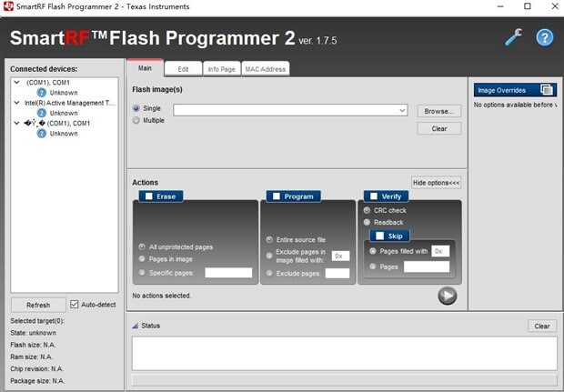The width and height of the screenshot is (564, 392).
Task: Open the MAC Address tab
Action: coord(266,69)
